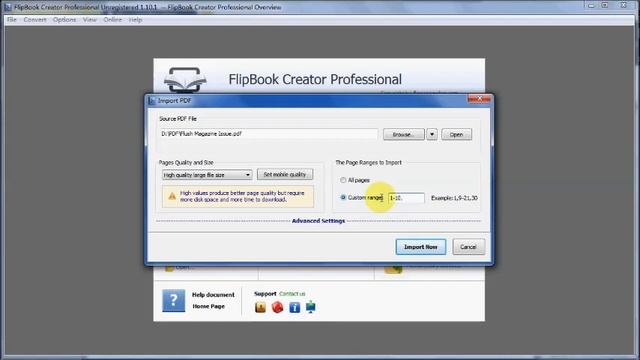
Task: Select the All pages radio option
Action: [343, 180]
